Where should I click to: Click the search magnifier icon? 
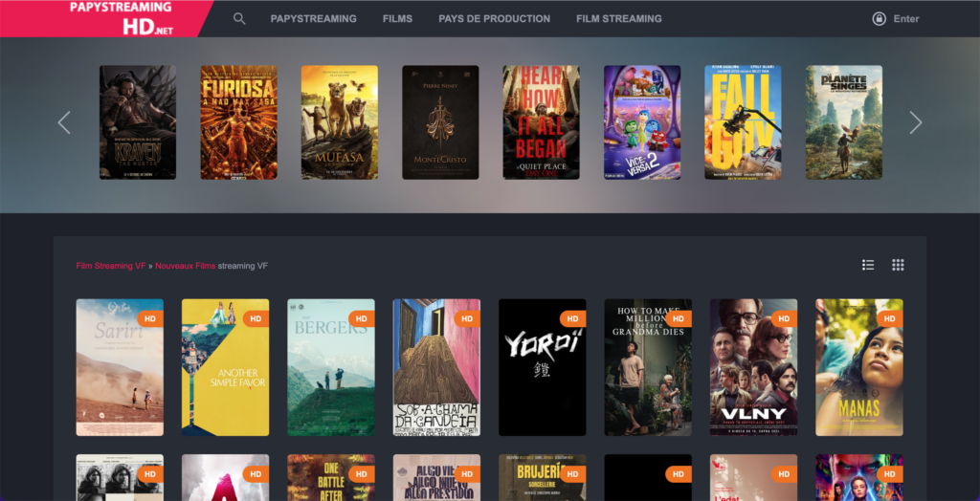239,18
